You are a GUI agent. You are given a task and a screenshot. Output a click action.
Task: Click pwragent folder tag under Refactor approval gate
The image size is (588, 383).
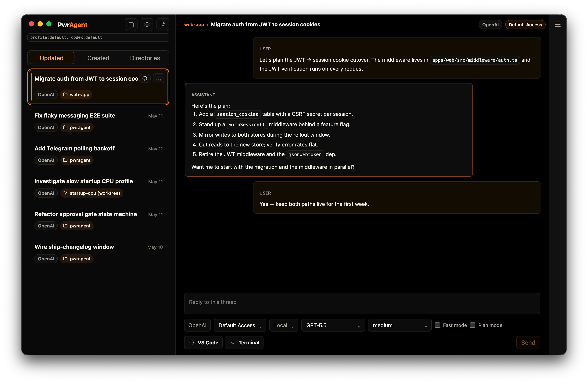(77, 226)
